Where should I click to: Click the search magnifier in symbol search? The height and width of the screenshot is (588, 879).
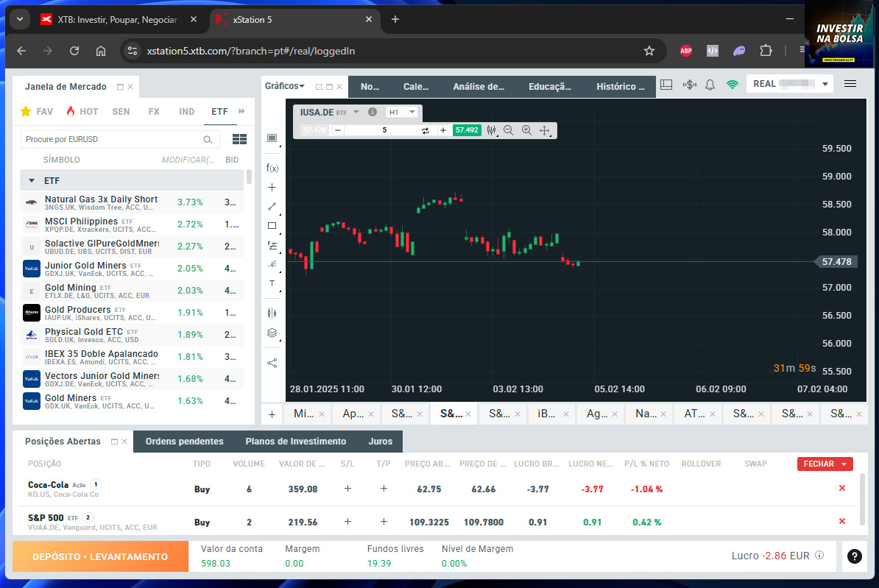(x=208, y=140)
